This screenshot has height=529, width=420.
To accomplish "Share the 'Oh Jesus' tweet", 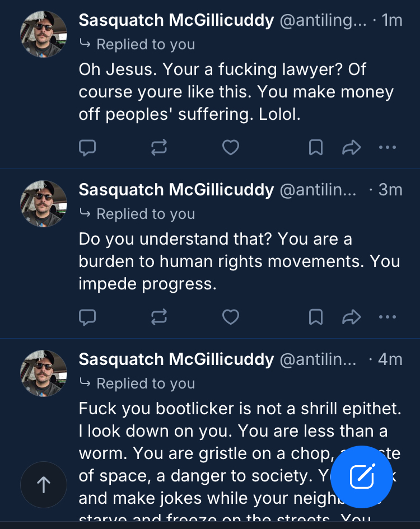I will pos(351,148).
